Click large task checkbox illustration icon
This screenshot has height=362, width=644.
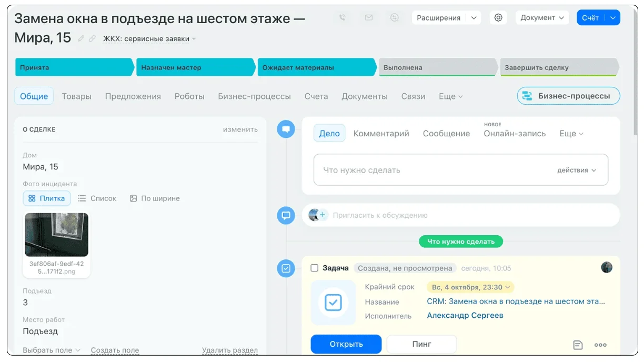pyautogui.click(x=333, y=303)
